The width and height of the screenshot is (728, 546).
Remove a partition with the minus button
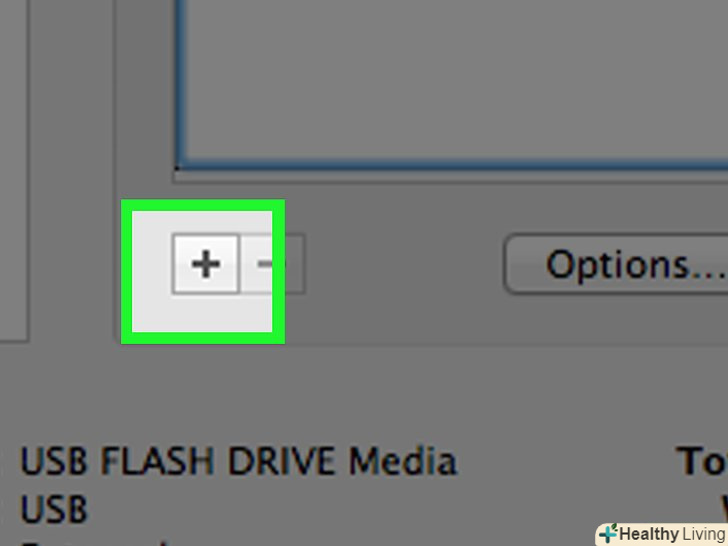[x=273, y=264]
